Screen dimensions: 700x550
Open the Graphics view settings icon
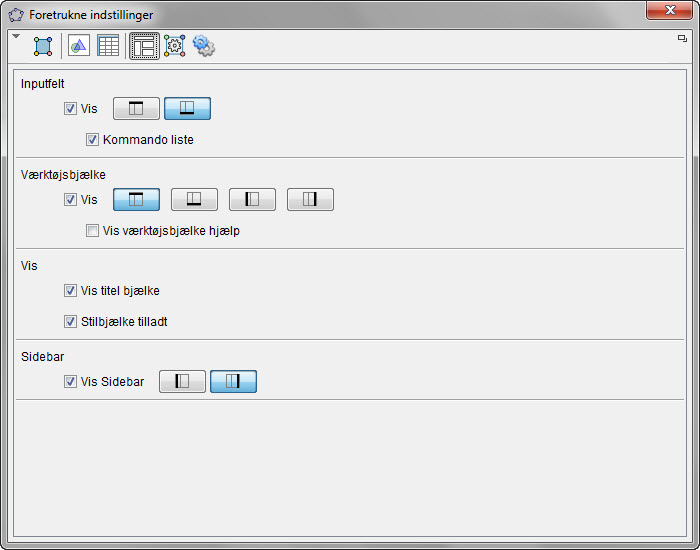[79, 46]
